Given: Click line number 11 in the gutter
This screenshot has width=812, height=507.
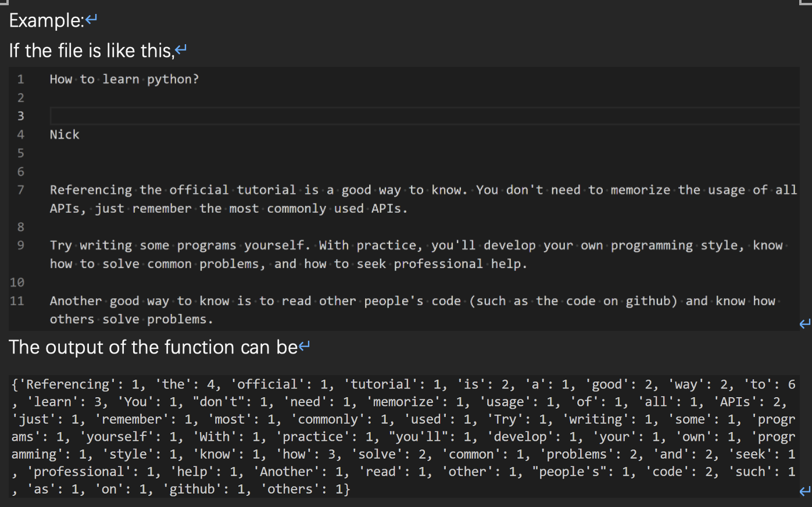Looking at the screenshot, I should (x=17, y=301).
